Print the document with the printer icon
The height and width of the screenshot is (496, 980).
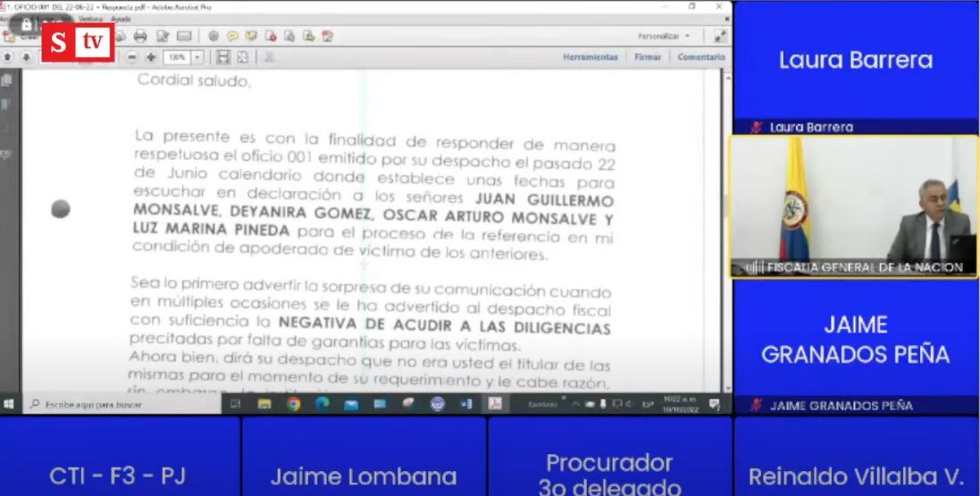(140, 37)
